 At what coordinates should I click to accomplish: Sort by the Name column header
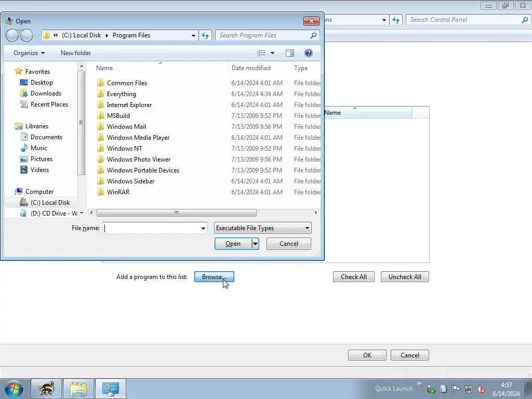click(x=160, y=68)
